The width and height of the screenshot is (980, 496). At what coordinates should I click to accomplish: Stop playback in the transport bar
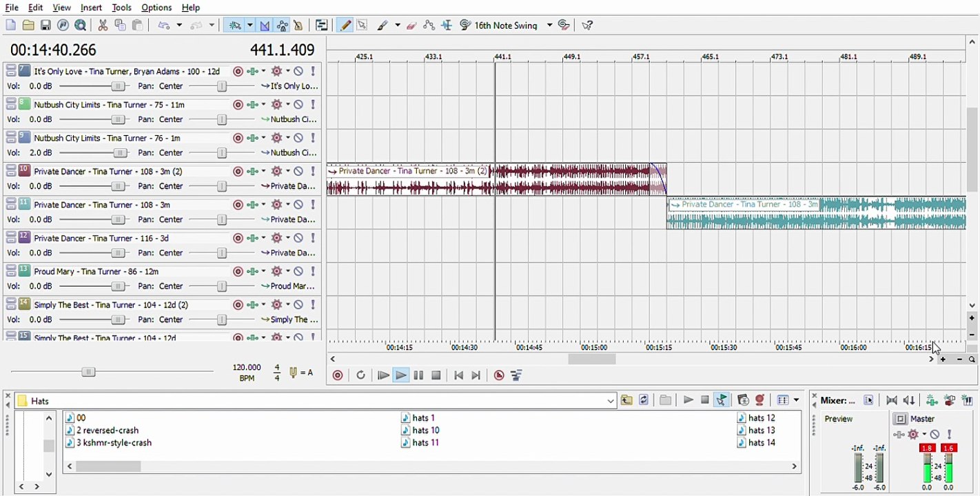point(436,375)
